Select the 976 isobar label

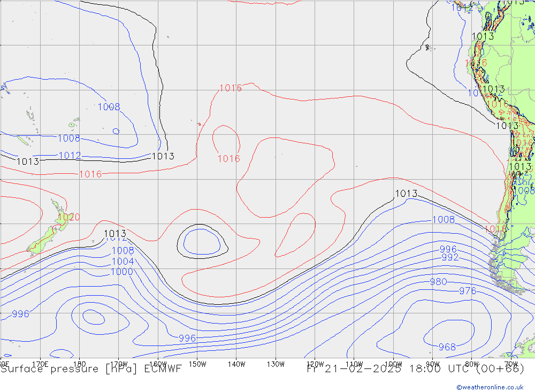point(468,291)
